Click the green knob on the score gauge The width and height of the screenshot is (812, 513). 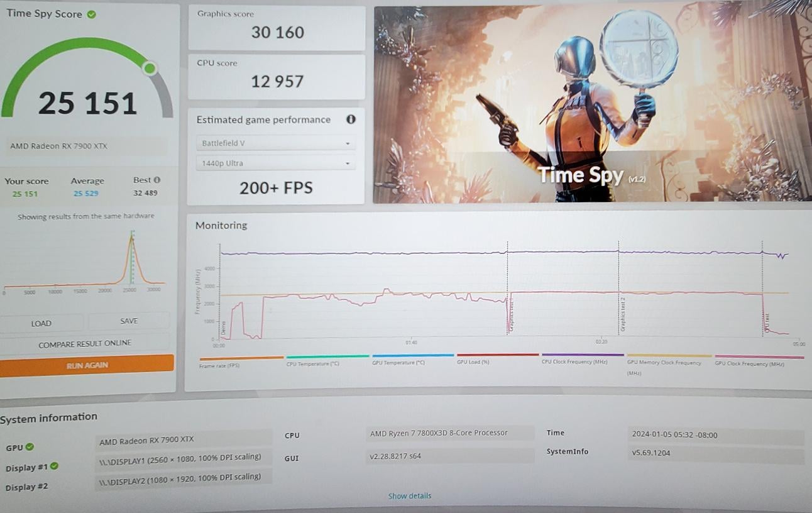pos(150,68)
